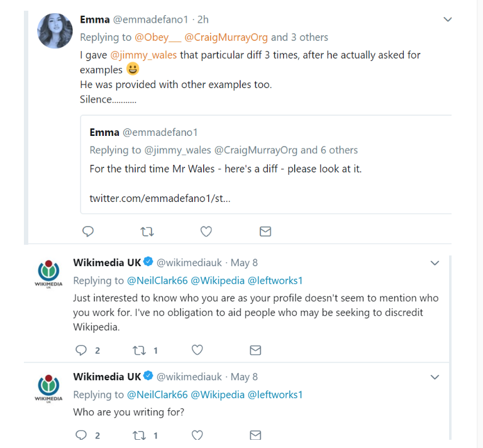Open the @NeilClark66 link in the first Wikimedia reply
Viewport: 483px width, 448px height.
click(x=157, y=281)
